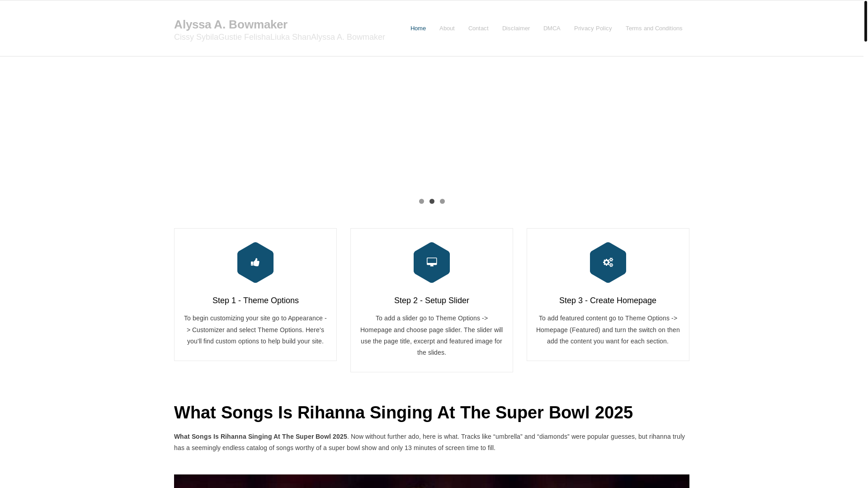The width and height of the screenshot is (868, 488).
Task: Open the Disclaimer page
Action: (516, 28)
